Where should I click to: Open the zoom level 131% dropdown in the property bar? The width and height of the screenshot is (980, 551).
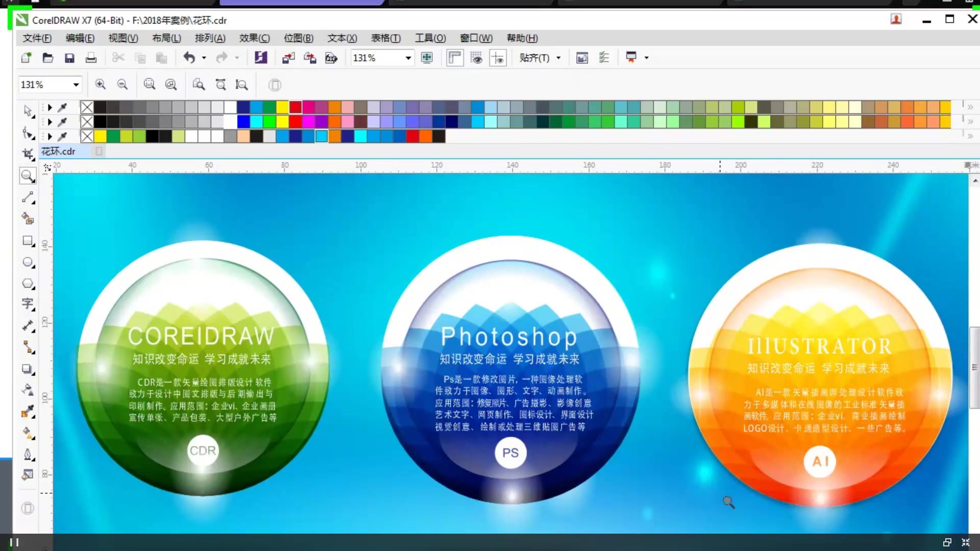click(76, 85)
